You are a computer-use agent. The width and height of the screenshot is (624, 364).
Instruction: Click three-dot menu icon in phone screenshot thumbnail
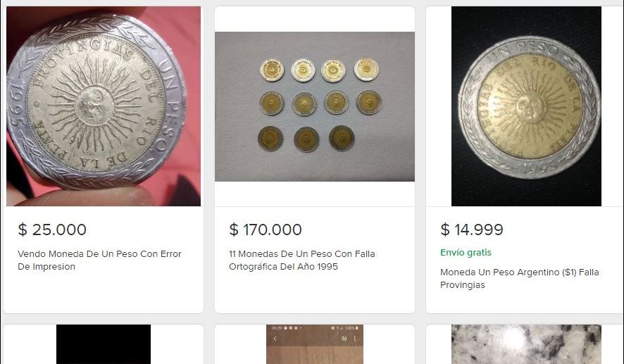click(355, 339)
